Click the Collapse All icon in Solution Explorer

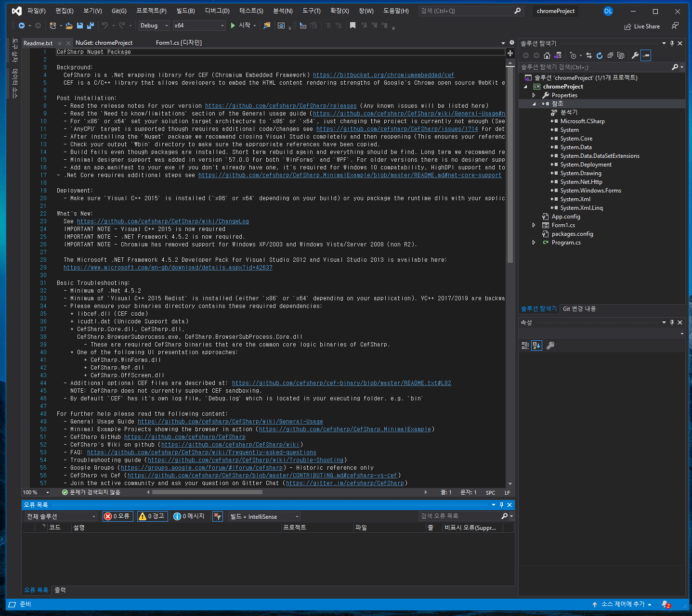[610, 55]
